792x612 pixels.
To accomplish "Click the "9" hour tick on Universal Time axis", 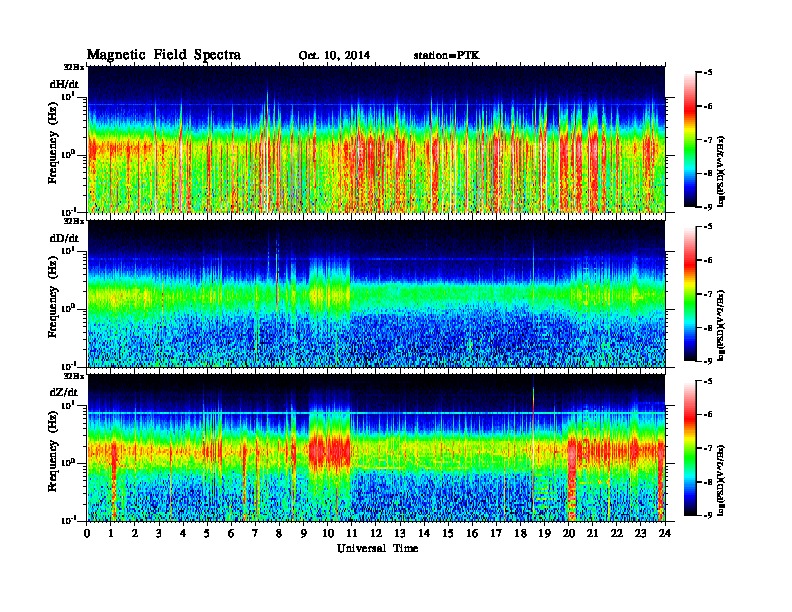I will click(304, 533).
